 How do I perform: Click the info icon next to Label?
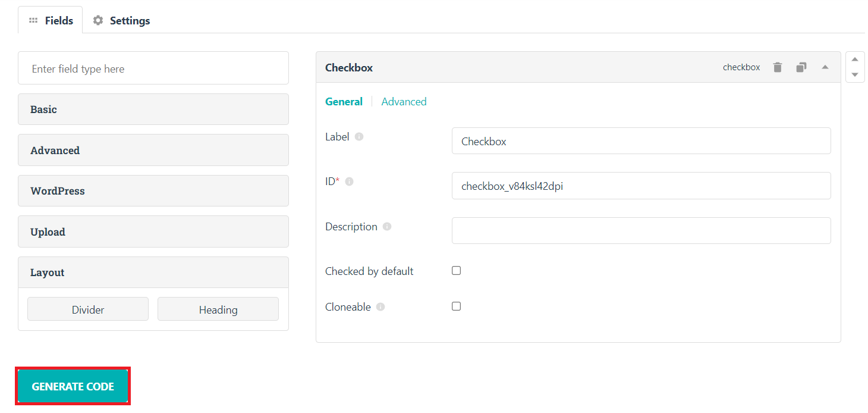[x=359, y=136]
